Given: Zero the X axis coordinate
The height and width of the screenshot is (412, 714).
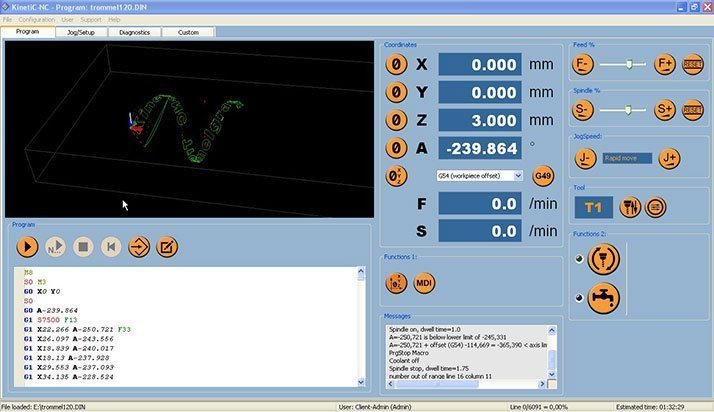Looking at the screenshot, I should (x=397, y=64).
